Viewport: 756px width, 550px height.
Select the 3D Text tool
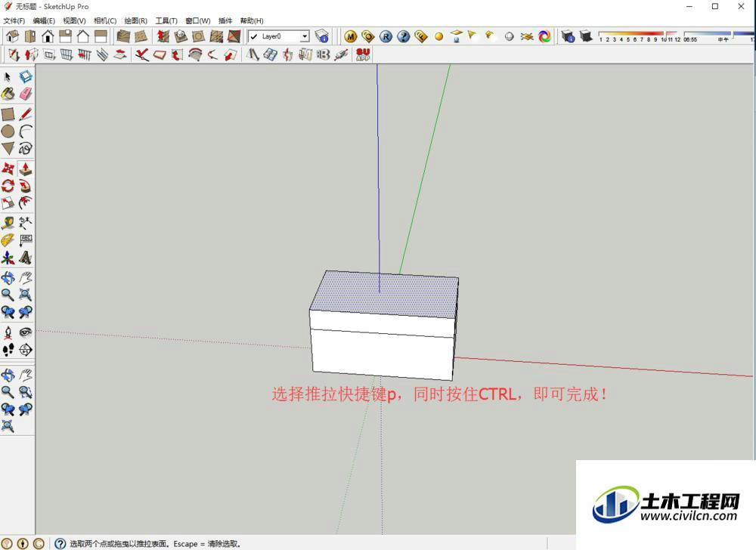26,258
